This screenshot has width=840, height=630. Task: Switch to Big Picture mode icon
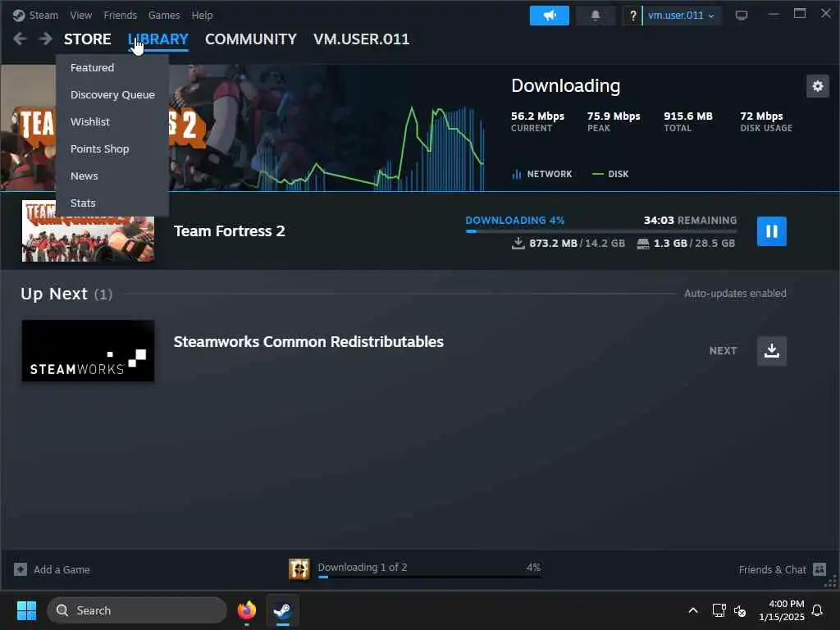coord(742,16)
